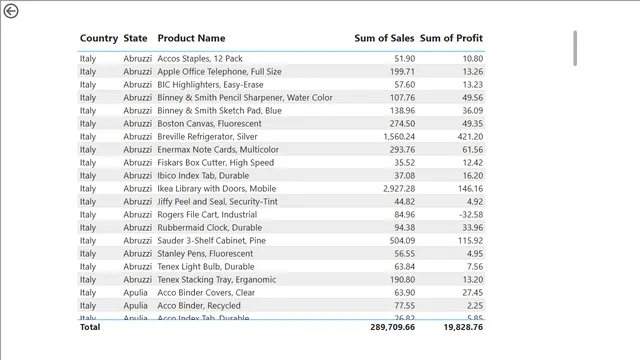Click sales value 77.55

pos(404,306)
